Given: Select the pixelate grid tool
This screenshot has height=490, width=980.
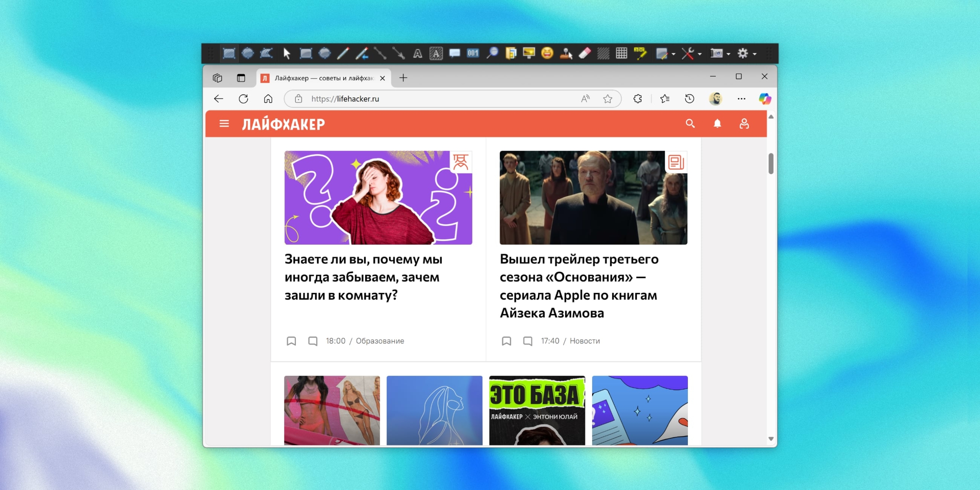Looking at the screenshot, I should pos(622,53).
